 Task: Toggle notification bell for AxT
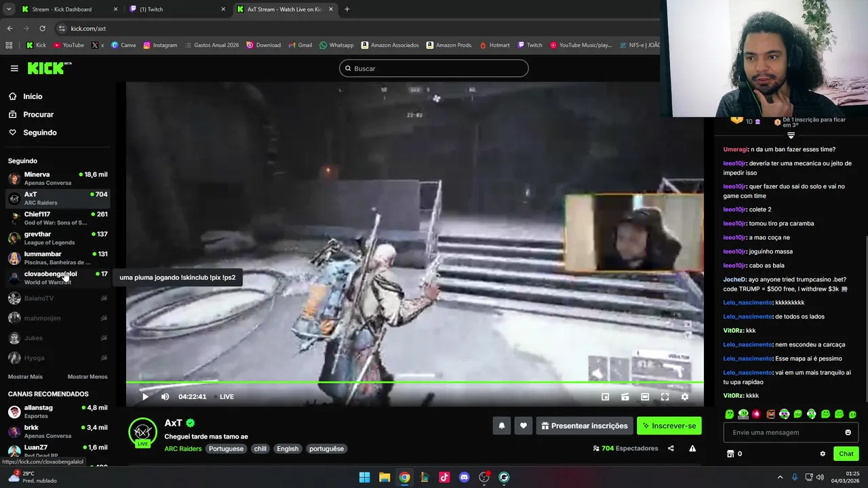502,426
